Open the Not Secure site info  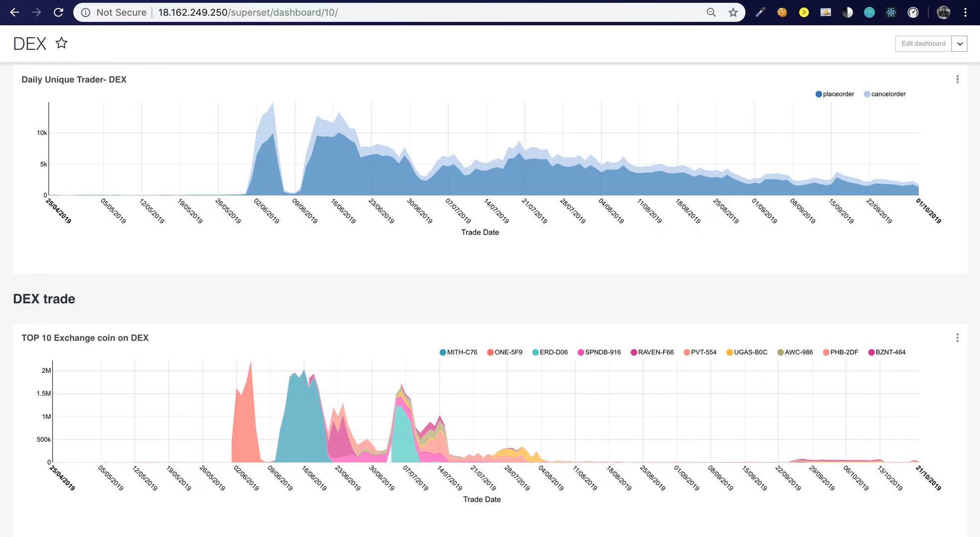point(114,12)
